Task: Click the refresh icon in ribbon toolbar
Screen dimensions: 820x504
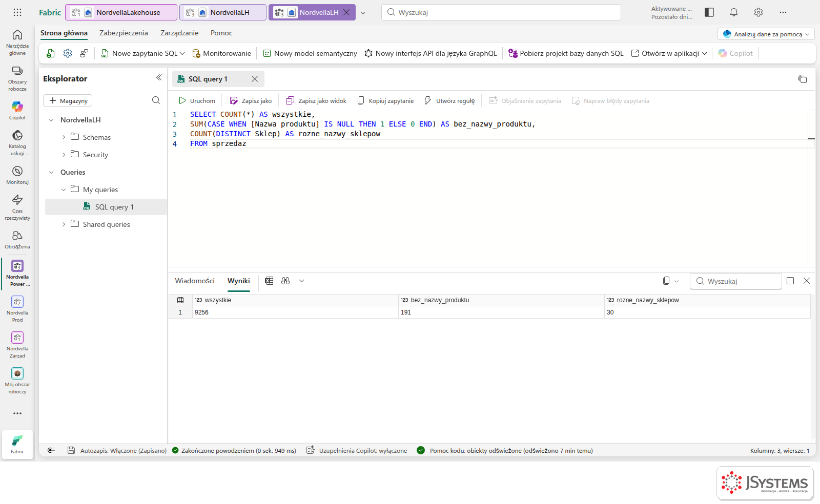Action: coord(51,53)
